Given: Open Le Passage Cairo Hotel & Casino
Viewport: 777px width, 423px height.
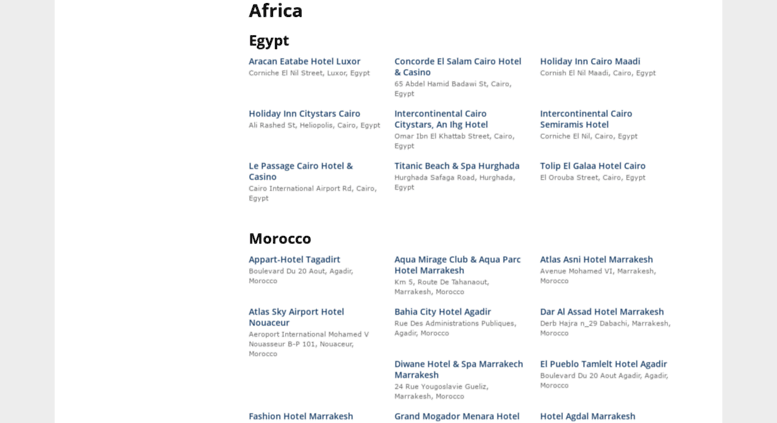Looking at the screenshot, I should 301,171.
